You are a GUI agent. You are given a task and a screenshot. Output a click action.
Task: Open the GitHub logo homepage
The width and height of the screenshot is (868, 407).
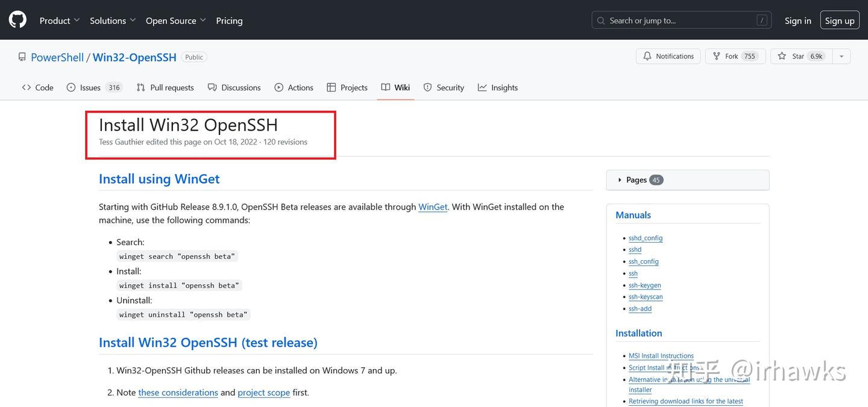click(x=17, y=20)
